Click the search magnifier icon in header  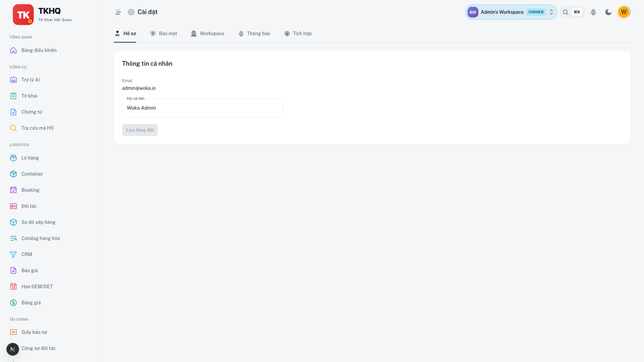click(566, 12)
